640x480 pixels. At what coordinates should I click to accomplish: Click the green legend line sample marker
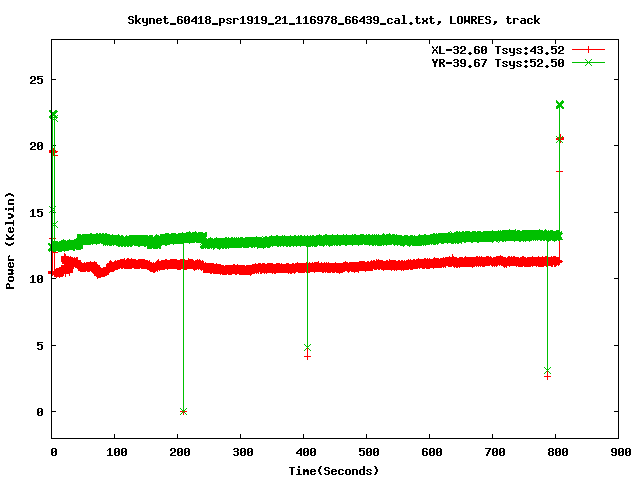point(588,62)
